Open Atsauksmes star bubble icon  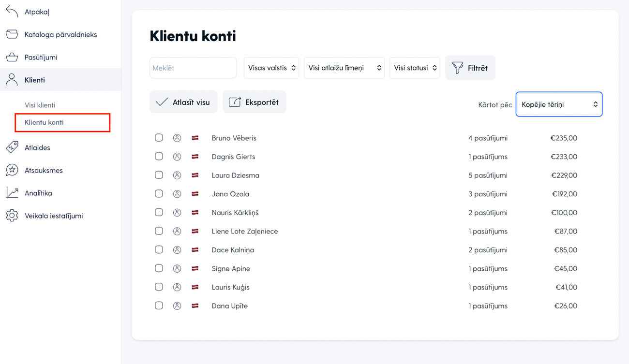(12, 170)
